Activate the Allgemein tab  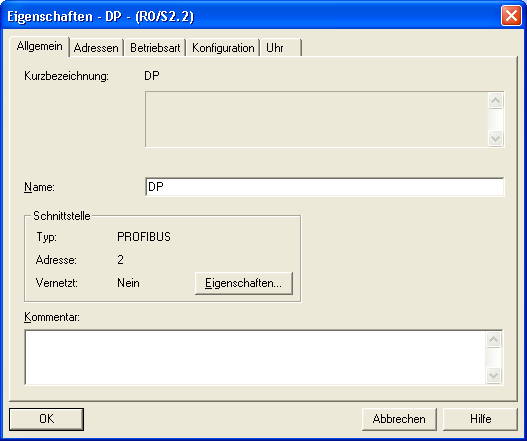pos(39,46)
